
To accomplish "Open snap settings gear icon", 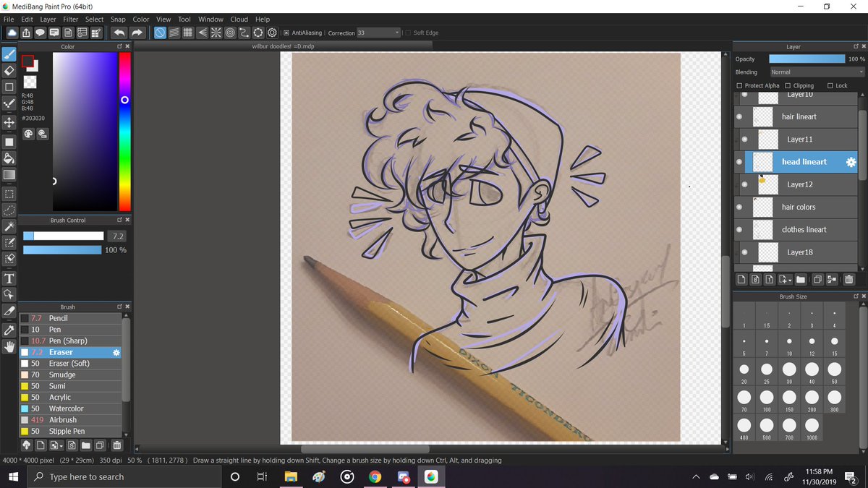I will coord(272,33).
